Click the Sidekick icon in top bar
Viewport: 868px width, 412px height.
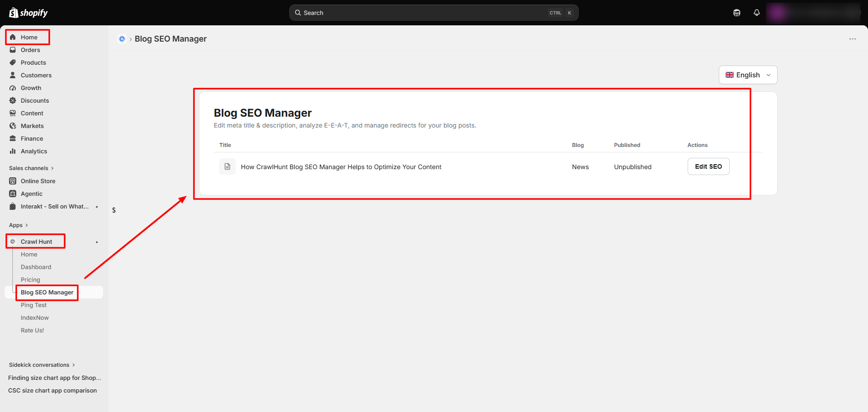coord(737,13)
